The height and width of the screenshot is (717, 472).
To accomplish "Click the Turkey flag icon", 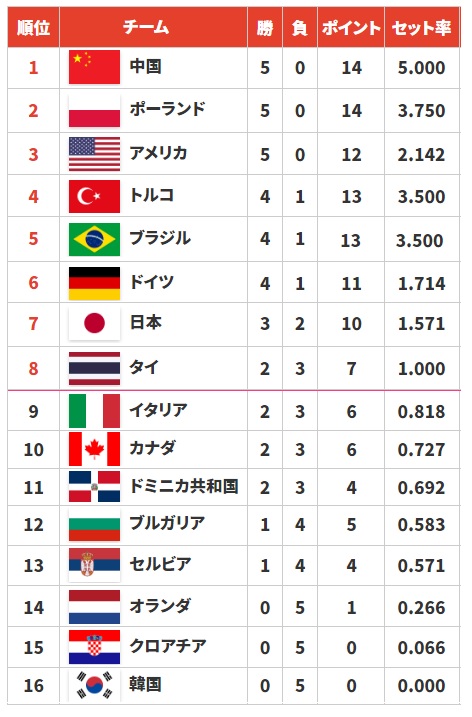I will click(x=94, y=197).
